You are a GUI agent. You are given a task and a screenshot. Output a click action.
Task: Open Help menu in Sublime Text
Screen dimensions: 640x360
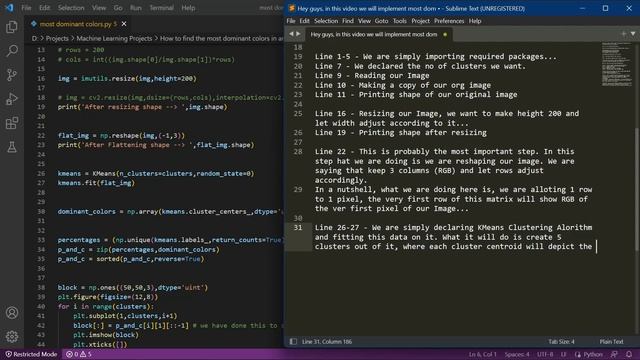pos(475,21)
